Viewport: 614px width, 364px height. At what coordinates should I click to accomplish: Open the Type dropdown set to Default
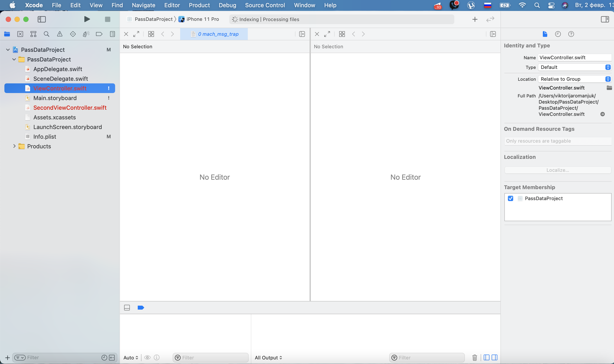(x=574, y=67)
